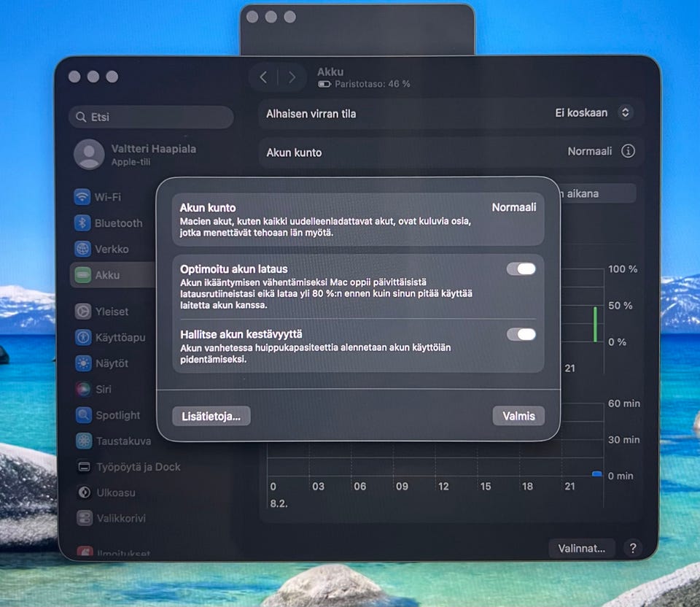This screenshot has width=700, height=607.
Task: Click the Taustakuva wallpaper icon
Action: coord(84,441)
